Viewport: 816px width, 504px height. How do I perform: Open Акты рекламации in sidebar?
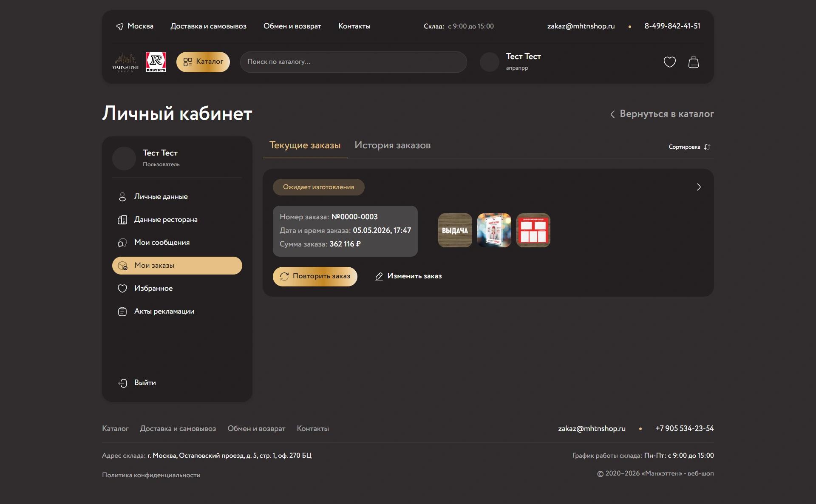177,311
